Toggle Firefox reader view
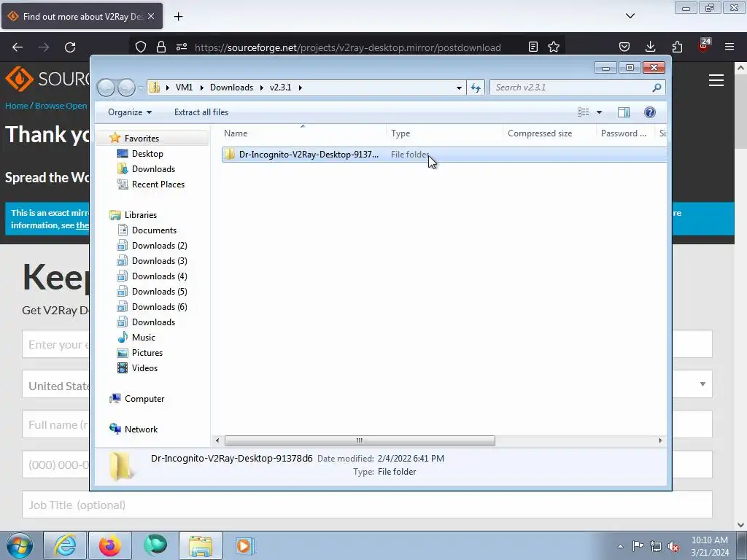The height and width of the screenshot is (560, 747). (x=533, y=47)
